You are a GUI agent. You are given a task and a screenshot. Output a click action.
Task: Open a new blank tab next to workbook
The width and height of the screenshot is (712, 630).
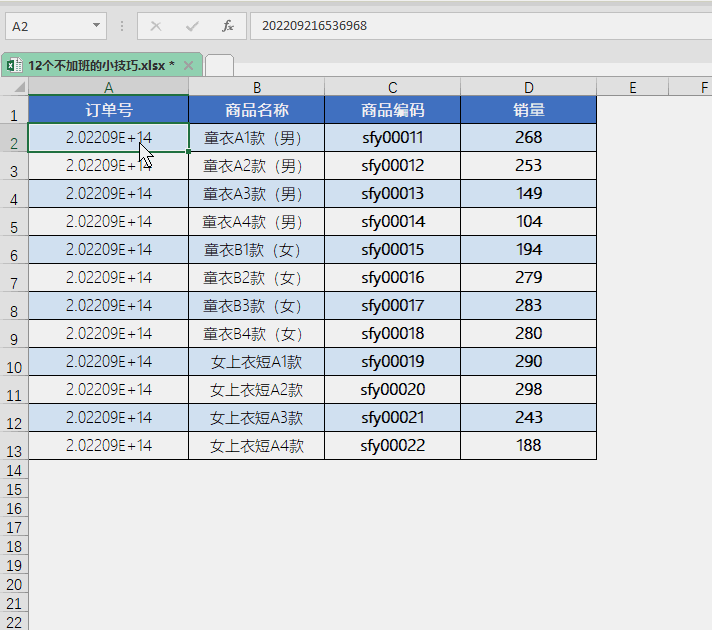pyautogui.click(x=219, y=65)
